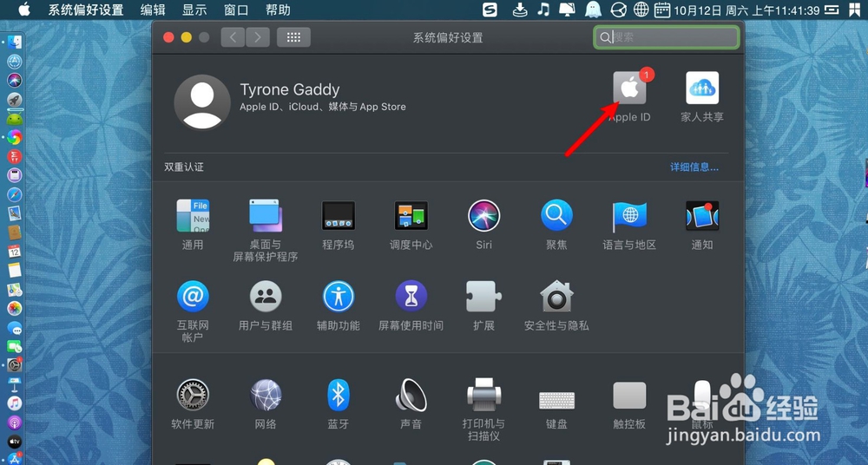This screenshot has height=465, width=868.
Task: Open the 程序坞 Dock preferences
Action: click(x=339, y=215)
